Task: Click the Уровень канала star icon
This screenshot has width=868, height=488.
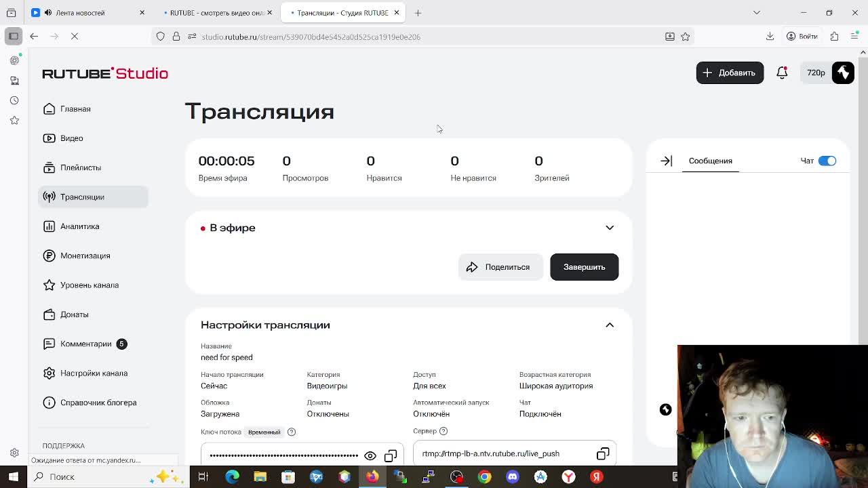Action: 49,285
